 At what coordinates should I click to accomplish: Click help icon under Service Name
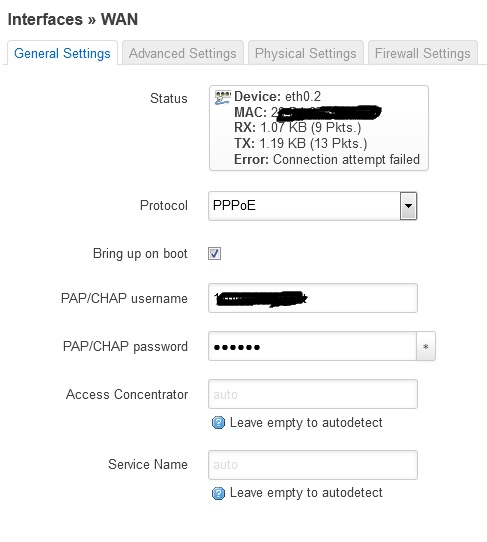coord(218,493)
